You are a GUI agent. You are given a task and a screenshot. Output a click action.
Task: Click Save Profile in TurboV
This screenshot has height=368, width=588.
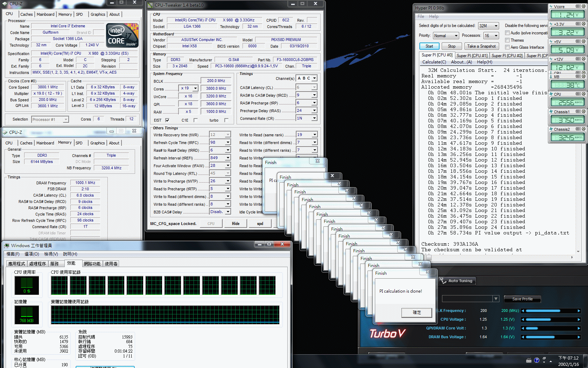[x=522, y=299]
